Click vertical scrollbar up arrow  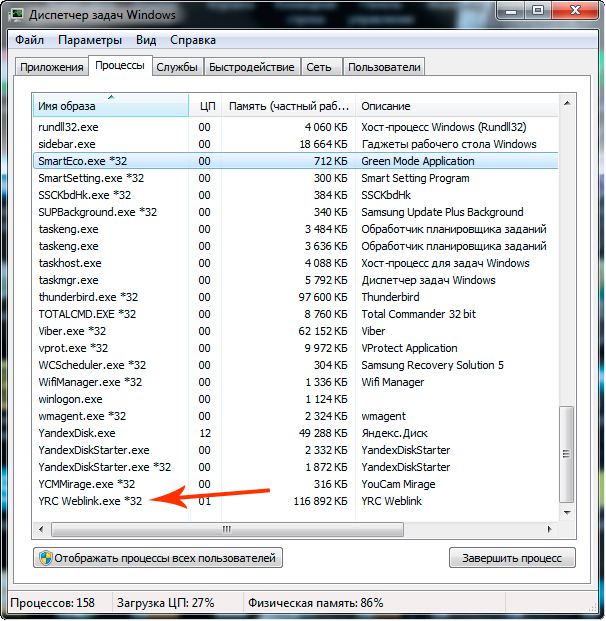[567, 103]
